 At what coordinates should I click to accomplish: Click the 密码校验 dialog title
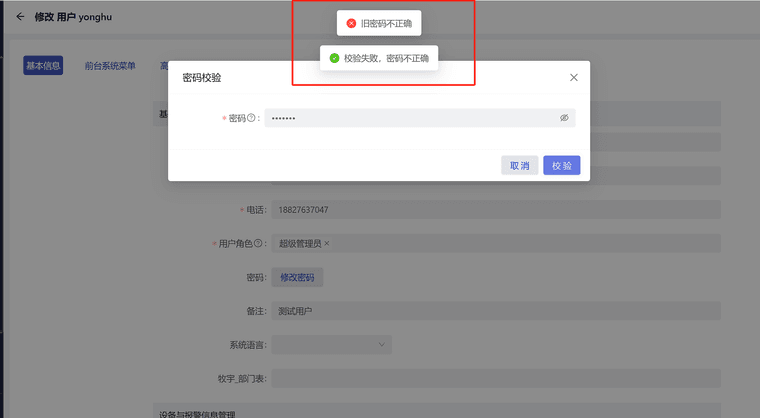pos(202,78)
